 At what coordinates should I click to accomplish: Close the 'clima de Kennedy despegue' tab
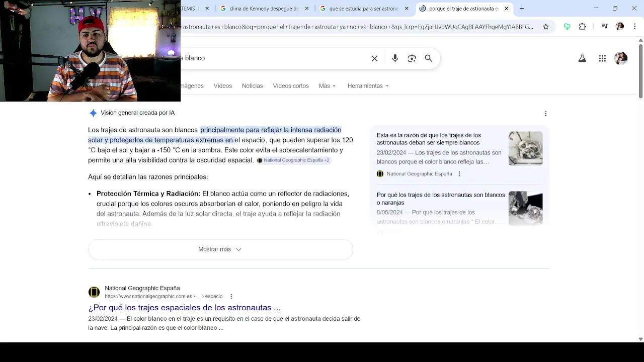tap(307, 9)
